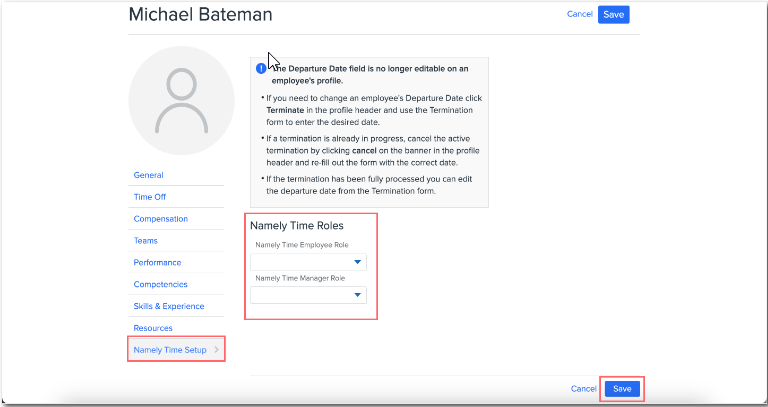This screenshot has width=768, height=407.
Task: Select the Namely Time Setup tab
Action: (x=170, y=350)
